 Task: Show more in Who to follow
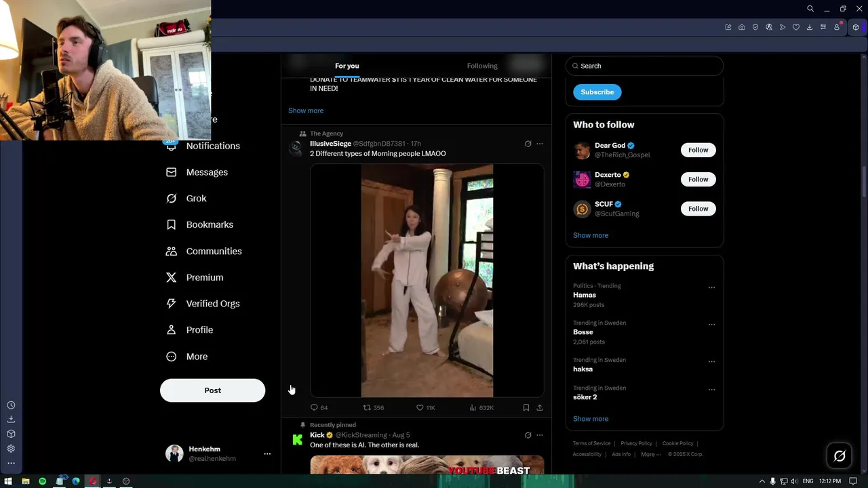[x=591, y=235]
